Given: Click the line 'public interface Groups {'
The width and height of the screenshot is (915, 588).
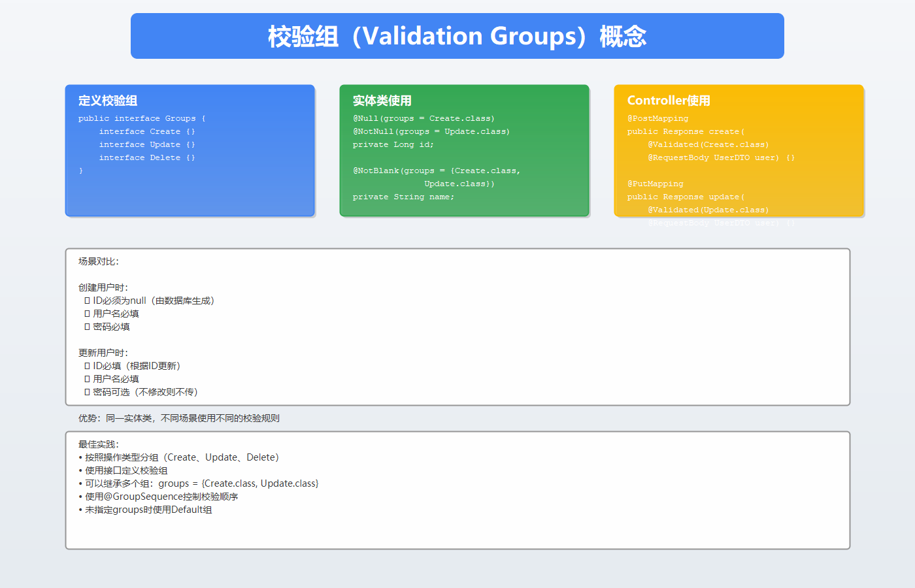Looking at the screenshot, I should pos(142,118).
